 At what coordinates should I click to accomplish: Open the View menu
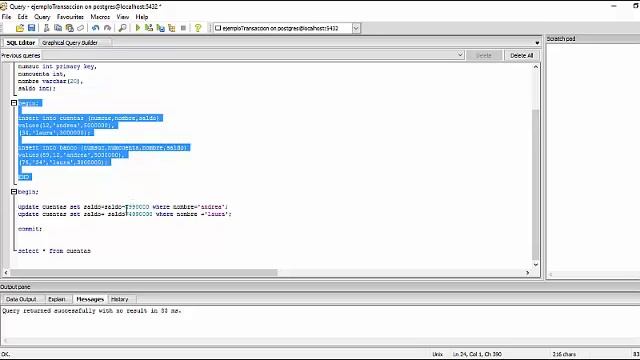pos(123,17)
